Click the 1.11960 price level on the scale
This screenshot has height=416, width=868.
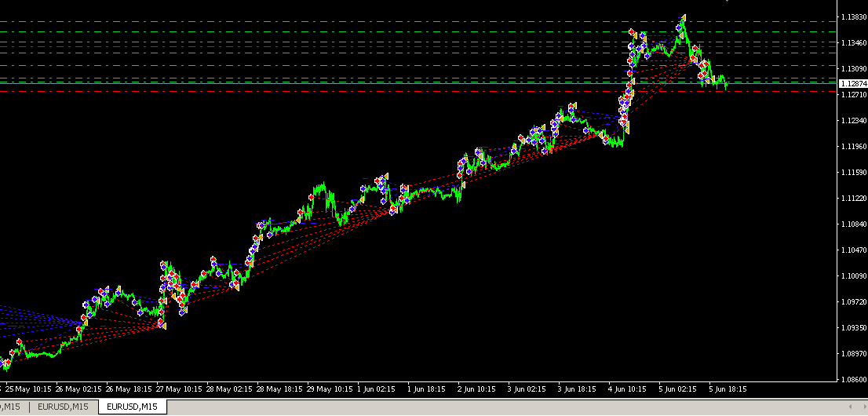point(854,147)
